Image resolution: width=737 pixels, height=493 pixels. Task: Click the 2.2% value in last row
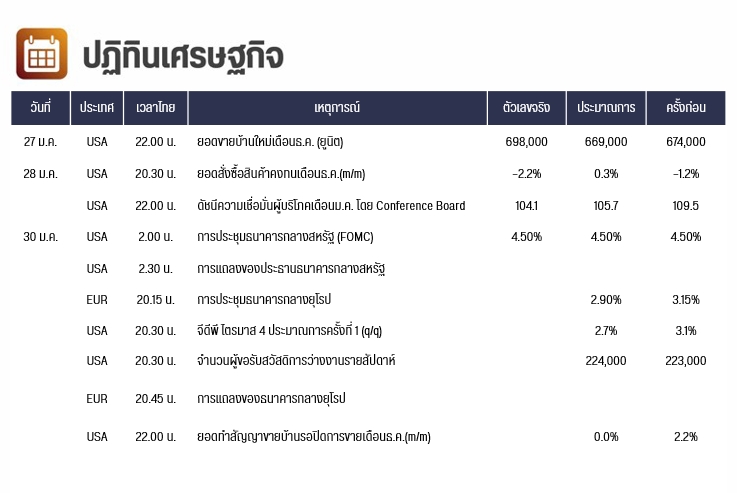(686, 437)
